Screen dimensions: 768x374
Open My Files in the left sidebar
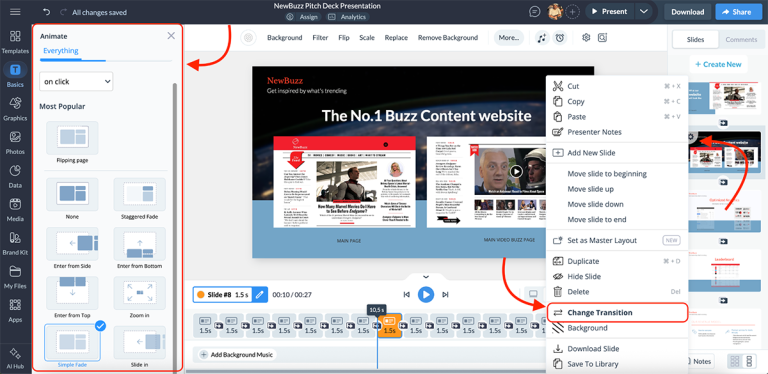(x=15, y=277)
